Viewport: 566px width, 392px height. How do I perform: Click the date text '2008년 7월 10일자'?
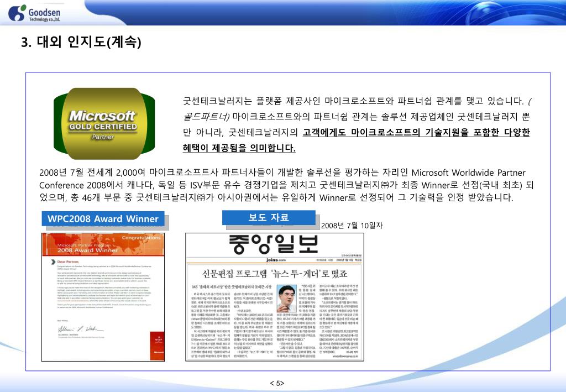pyautogui.click(x=352, y=226)
